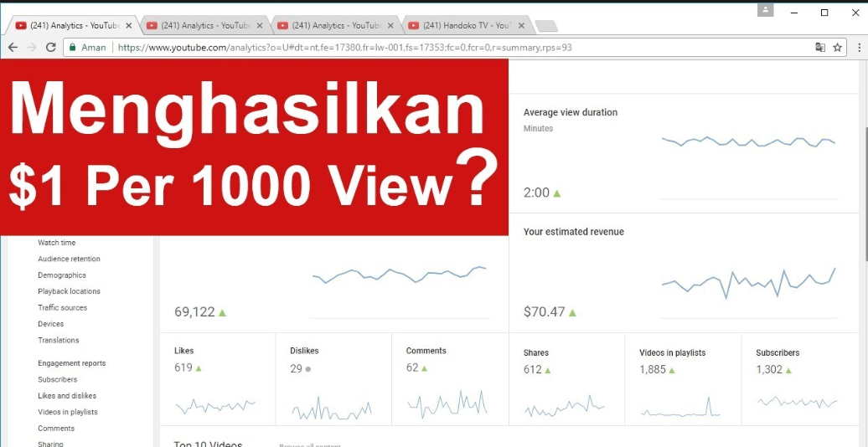The image size is (868, 447).
Task: Click the Dislikes card with 29
Action: pyautogui.click(x=333, y=379)
